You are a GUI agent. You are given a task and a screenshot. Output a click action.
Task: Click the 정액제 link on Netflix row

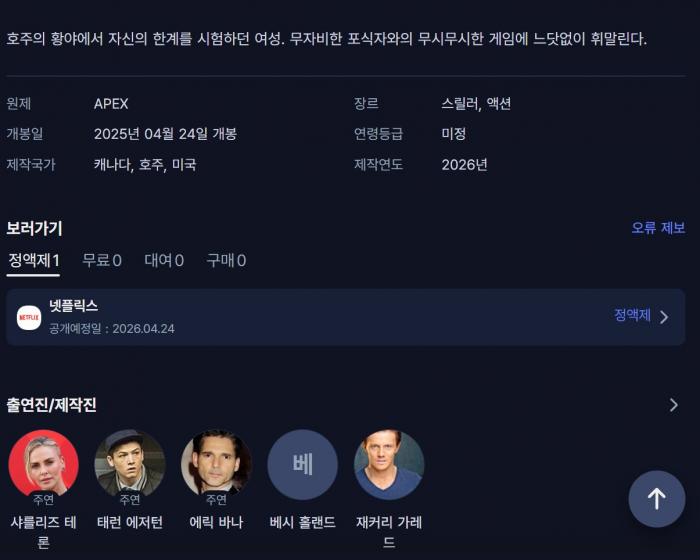[632, 316]
